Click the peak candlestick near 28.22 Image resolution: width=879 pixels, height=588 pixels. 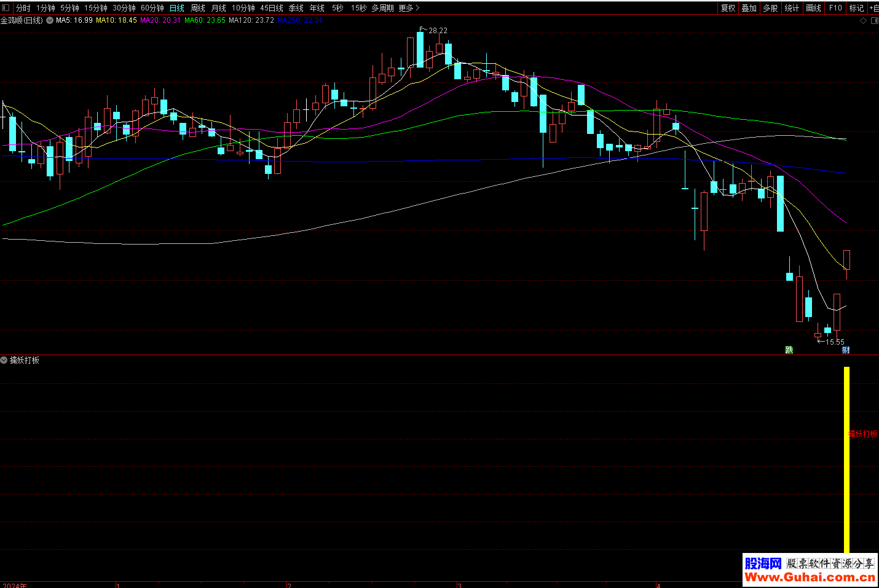(x=420, y=49)
